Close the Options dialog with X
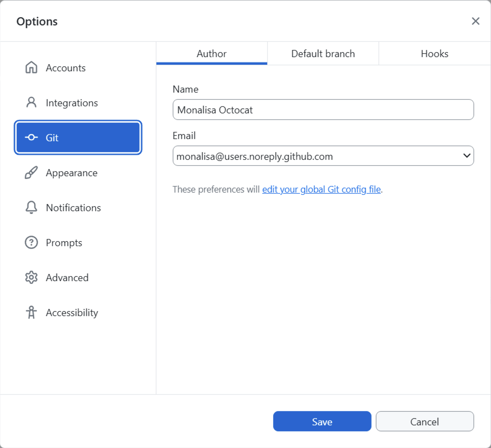491x448 pixels. point(475,21)
